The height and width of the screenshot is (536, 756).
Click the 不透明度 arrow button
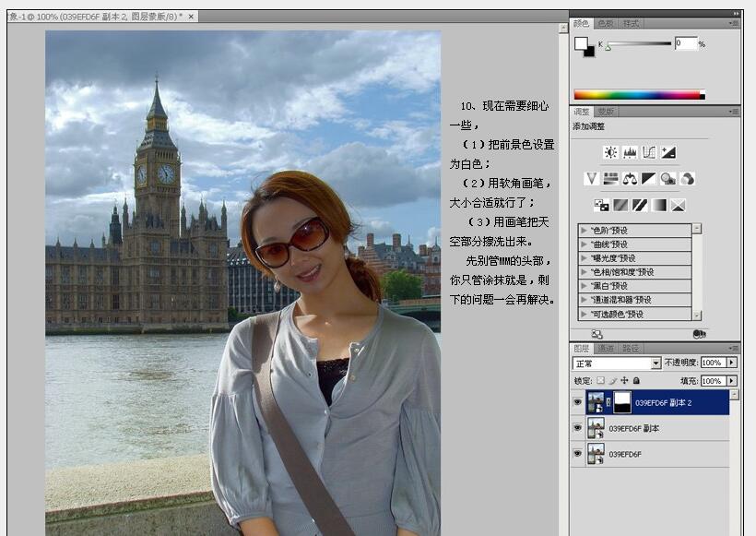pos(731,362)
